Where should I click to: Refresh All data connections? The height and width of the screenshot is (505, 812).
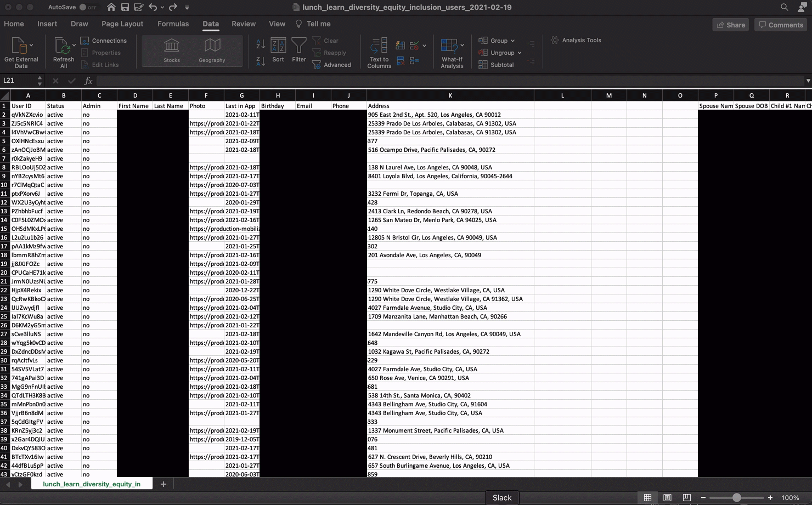coord(64,53)
